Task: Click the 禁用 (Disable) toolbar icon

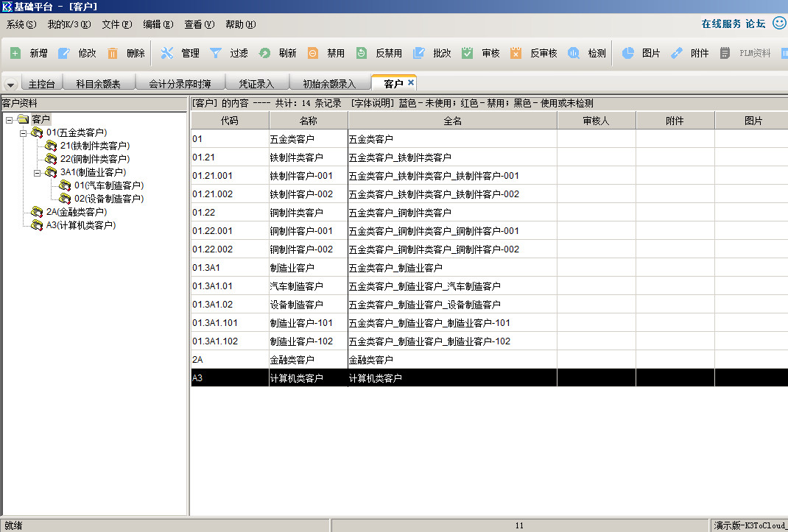Action: tap(313, 53)
